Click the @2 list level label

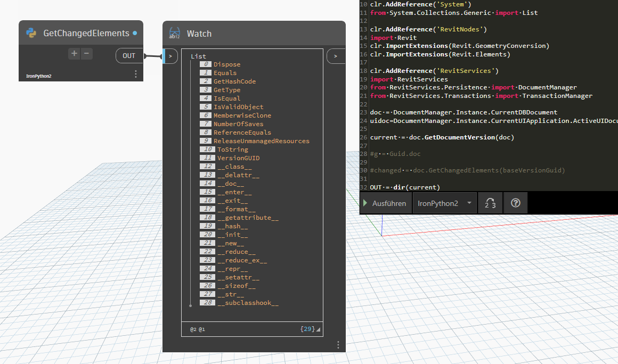tap(193, 330)
